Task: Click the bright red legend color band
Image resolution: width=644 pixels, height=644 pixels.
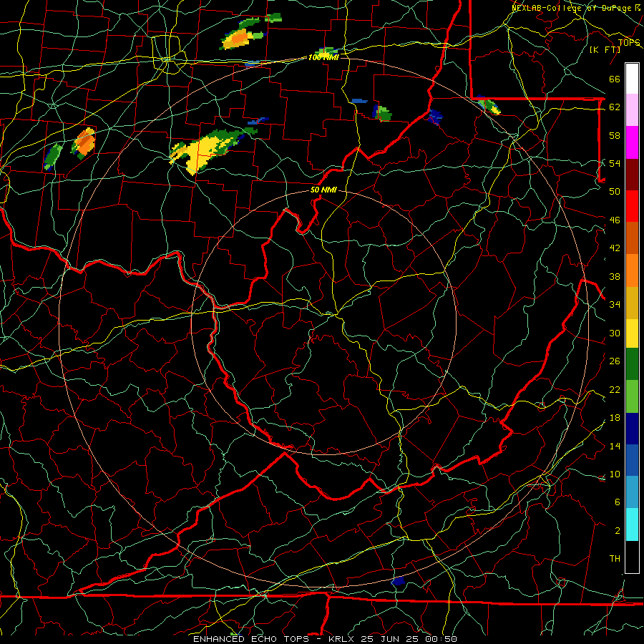Action: (632, 206)
